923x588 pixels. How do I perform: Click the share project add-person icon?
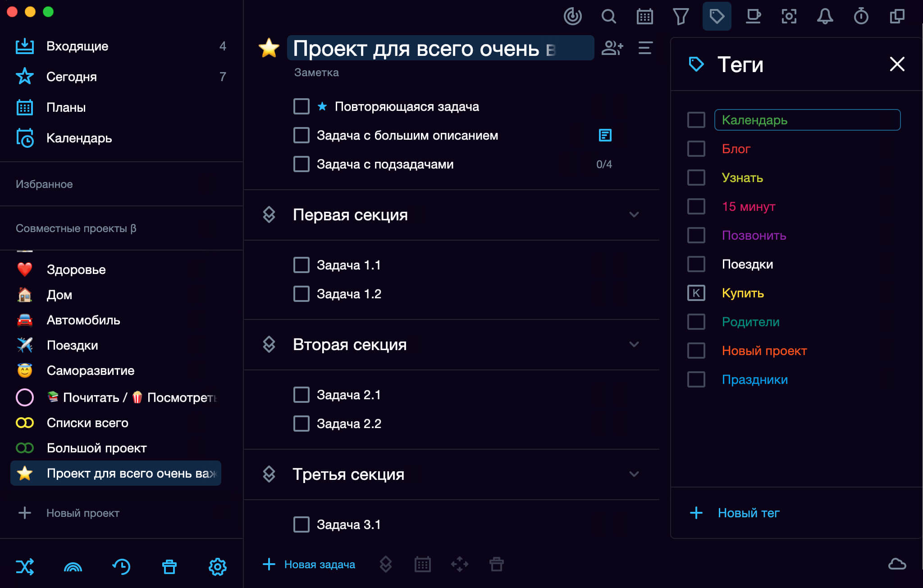pos(612,48)
